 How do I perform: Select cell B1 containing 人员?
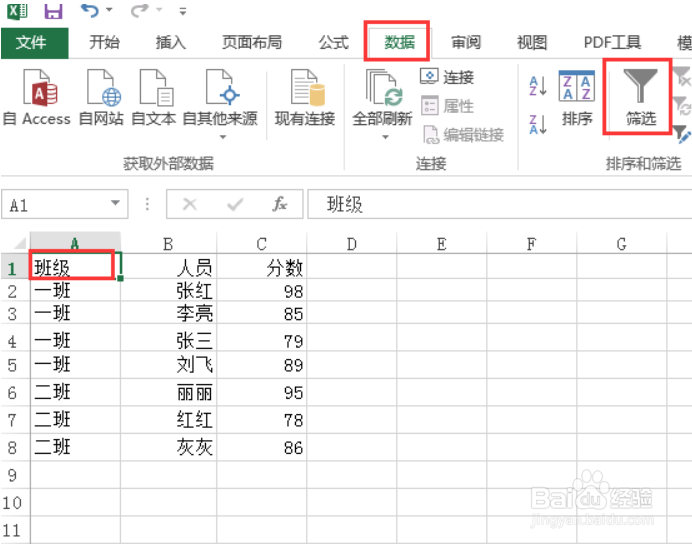[169, 266]
